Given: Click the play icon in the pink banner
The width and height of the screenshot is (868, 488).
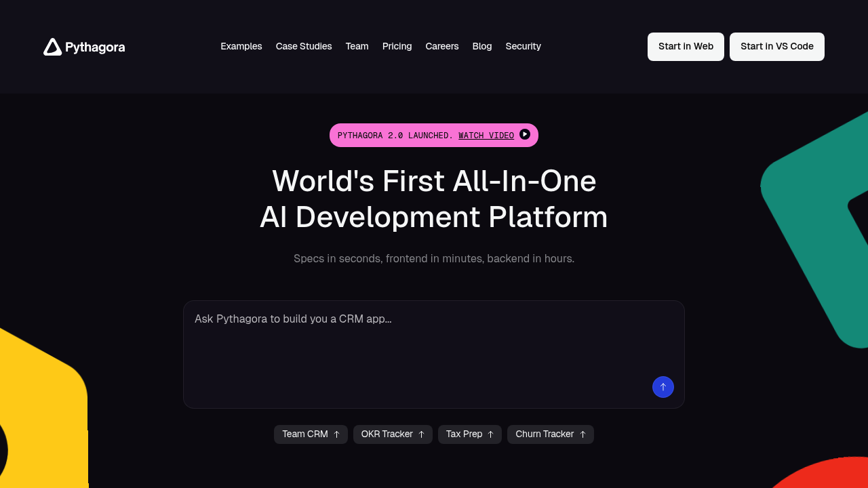Looking at the screenshot, I should [525, 134].
